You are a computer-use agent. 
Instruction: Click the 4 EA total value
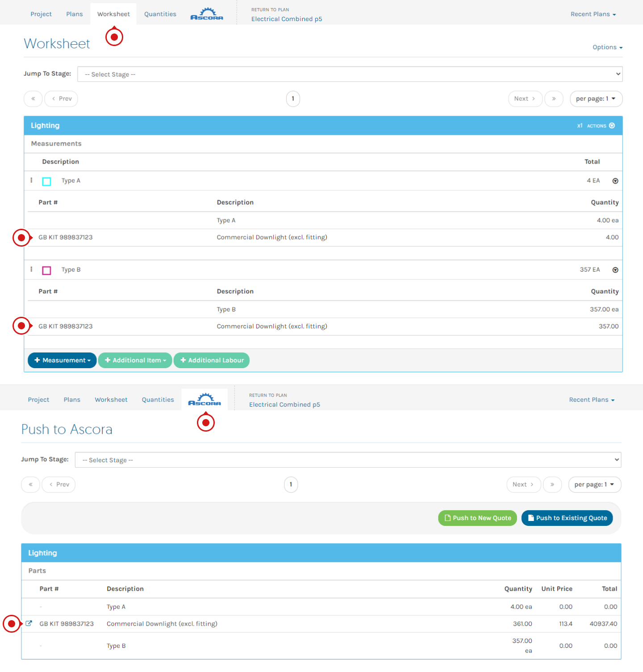coord(593,181)
